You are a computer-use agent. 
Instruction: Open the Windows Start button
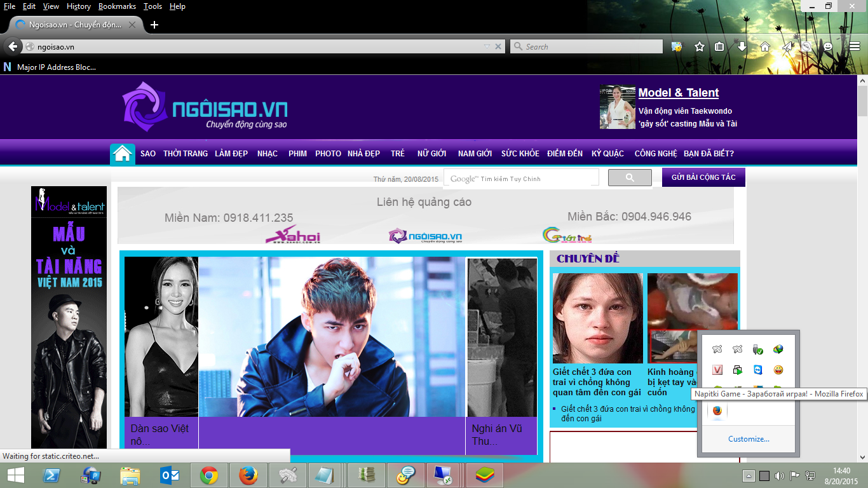[15, 475]
